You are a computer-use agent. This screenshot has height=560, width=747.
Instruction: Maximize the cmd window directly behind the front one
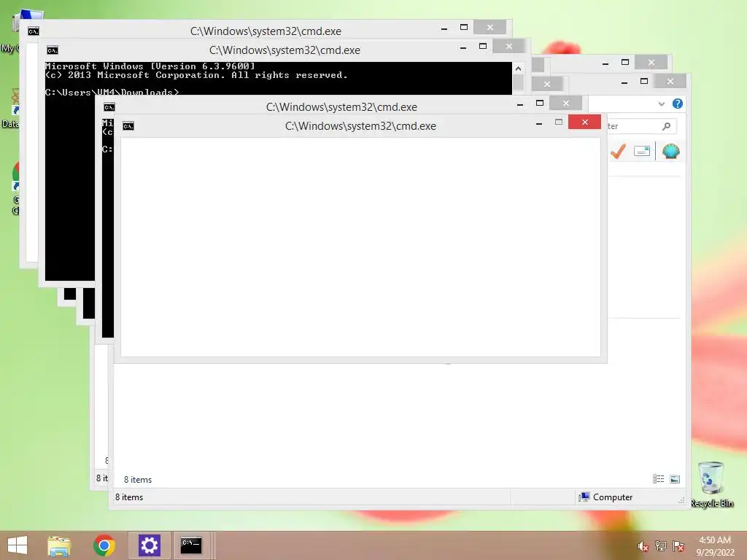(540, 104)
